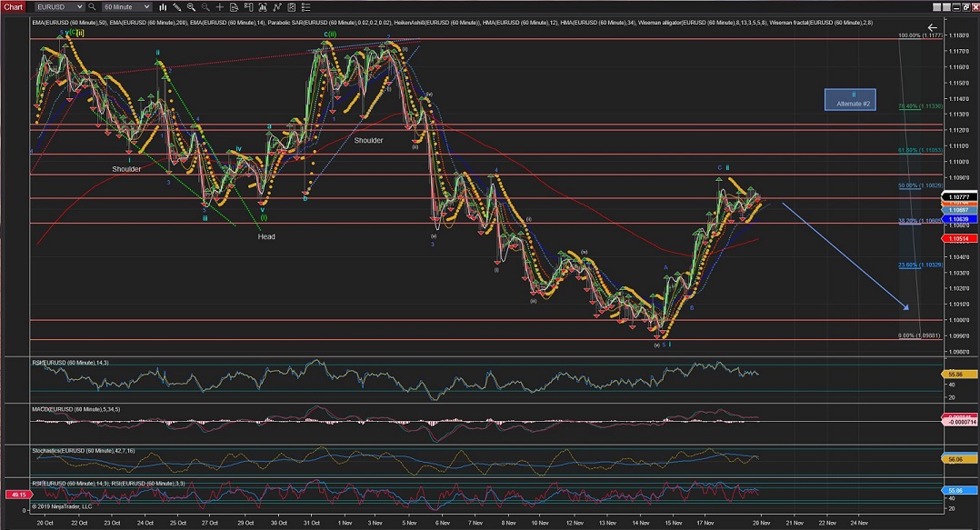Click the MACD(EURUSD 5,34,5) panel label
The height and width of the screenshot is (530, 980).
pos(75,409)
